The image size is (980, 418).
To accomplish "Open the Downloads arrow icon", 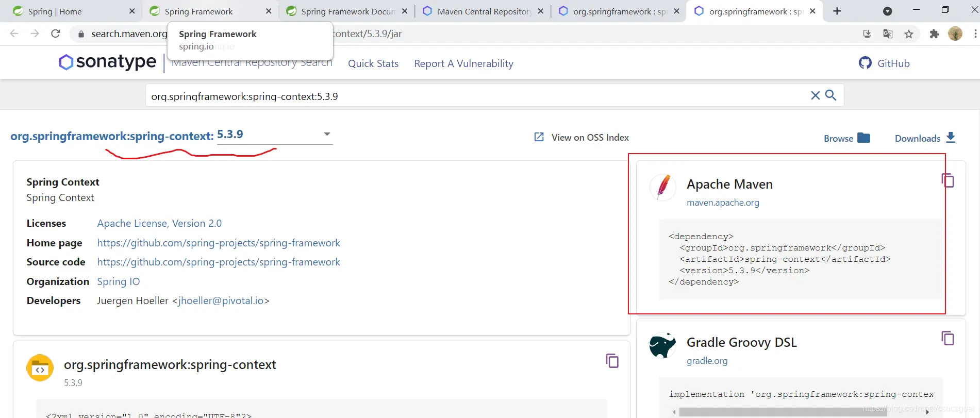I will point(951,138).
